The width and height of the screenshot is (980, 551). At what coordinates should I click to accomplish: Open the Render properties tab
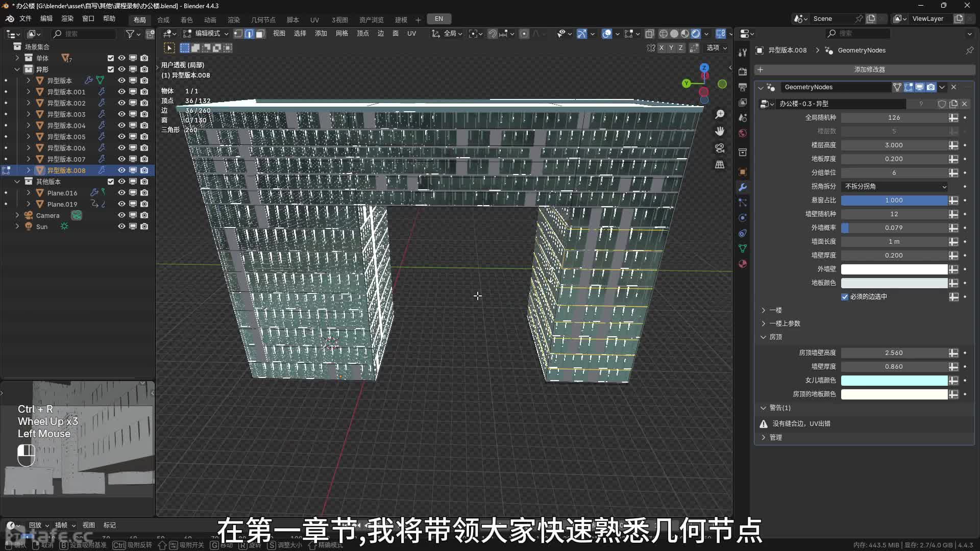click(743, 72)
